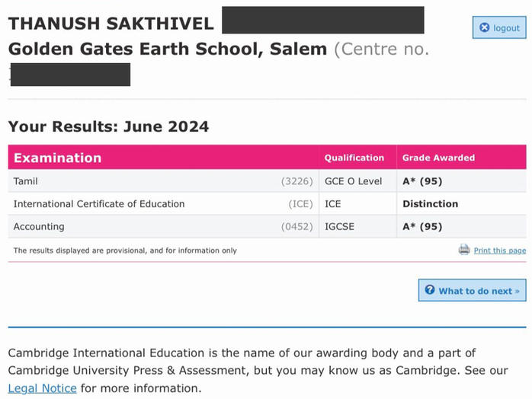Click the Your Results: June 2024 heading
532x399 pixels.
(x=108, y=126)
